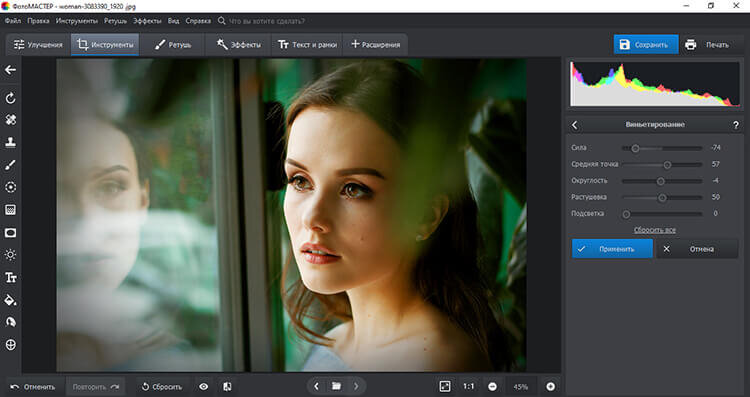Adjust the Средняя точка slider
Viewport: 750px width, 397px height.
(662, 165)
